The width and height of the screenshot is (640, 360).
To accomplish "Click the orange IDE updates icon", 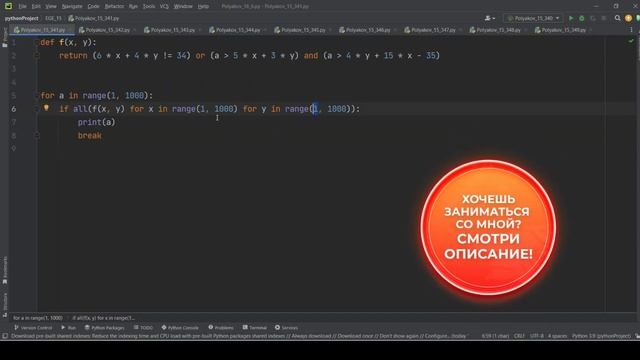I will 628,18.
